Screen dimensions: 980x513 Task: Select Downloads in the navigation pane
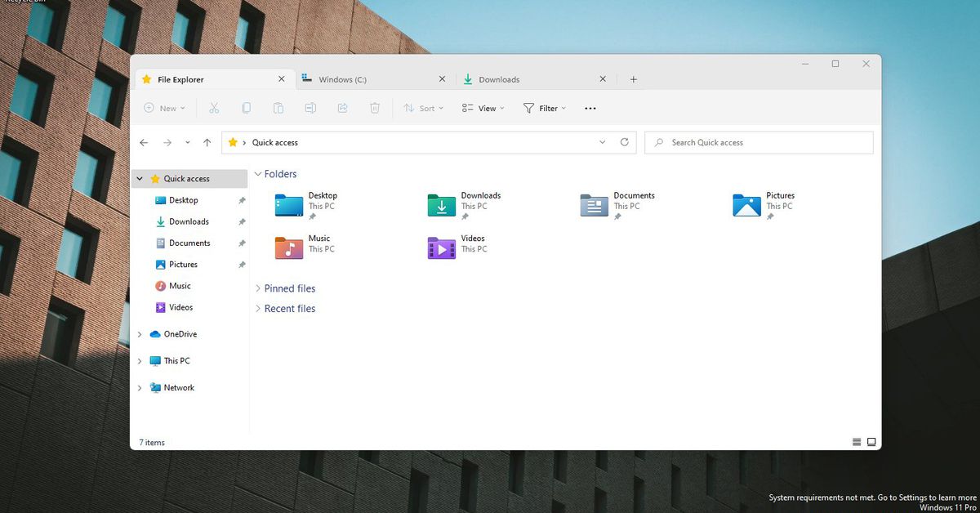[x=189, y=221]
